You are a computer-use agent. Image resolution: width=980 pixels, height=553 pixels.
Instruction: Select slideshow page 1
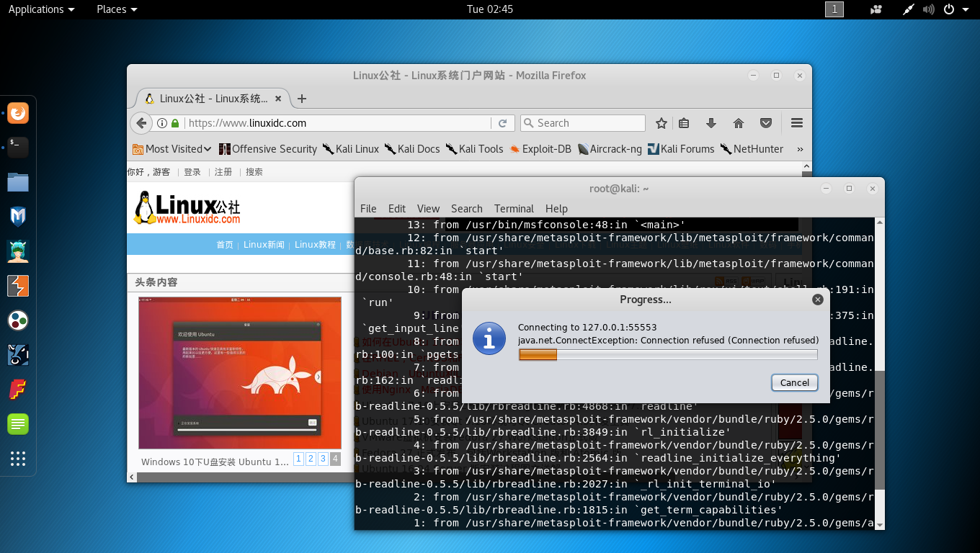[x=299, y=459]
